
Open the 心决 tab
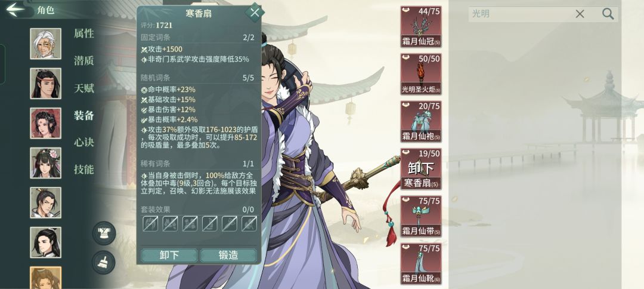pyautogui.click(x=84, y=142)
